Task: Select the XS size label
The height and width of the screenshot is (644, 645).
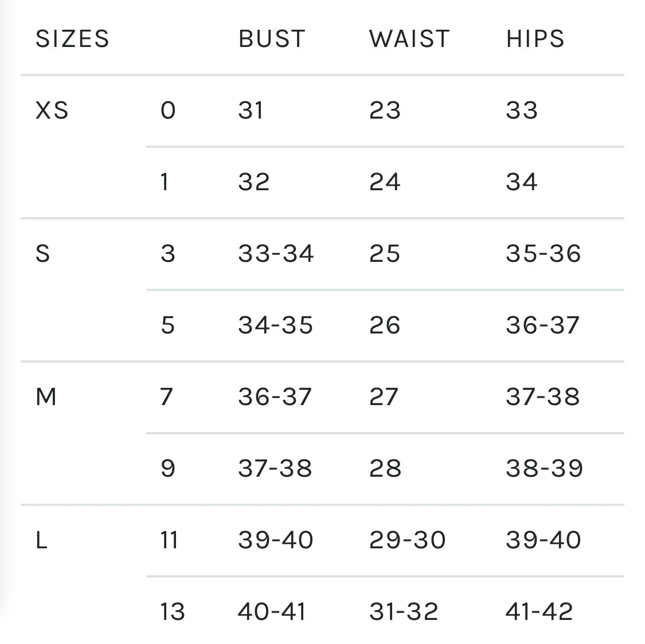Action: pos(52,110)
